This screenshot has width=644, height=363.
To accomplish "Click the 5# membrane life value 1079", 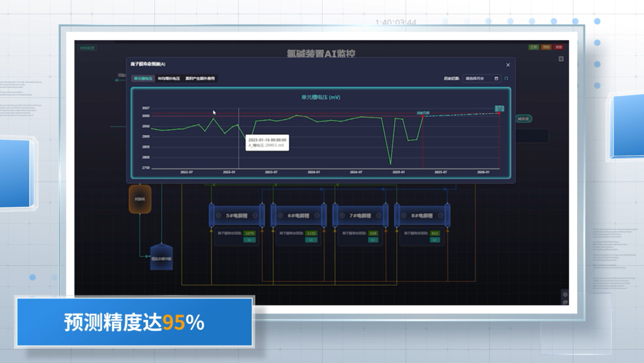I will 250,233.
